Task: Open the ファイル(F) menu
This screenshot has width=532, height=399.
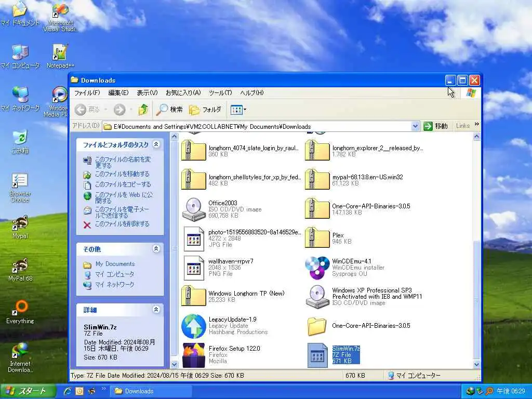Action: tap(87, 92)
